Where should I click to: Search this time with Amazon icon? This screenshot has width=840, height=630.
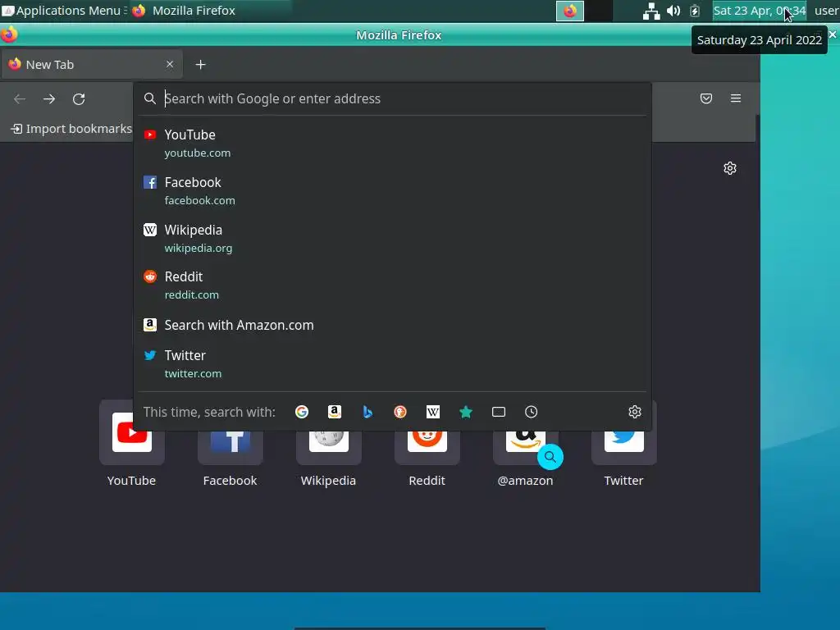tap(335, 412)
